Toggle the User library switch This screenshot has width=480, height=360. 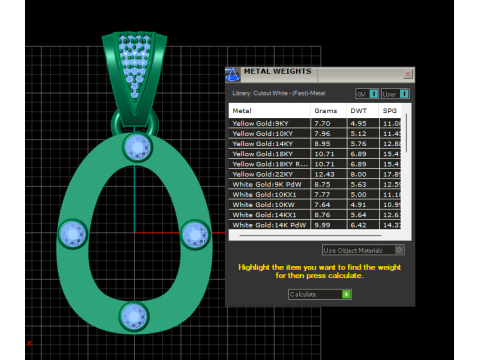(x=395, y=94)
